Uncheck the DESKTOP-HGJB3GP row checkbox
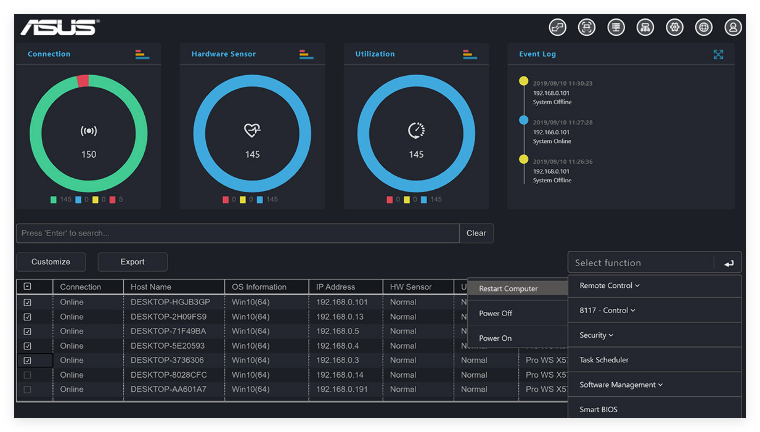The image size is (760, 432). tap(28, 302)
